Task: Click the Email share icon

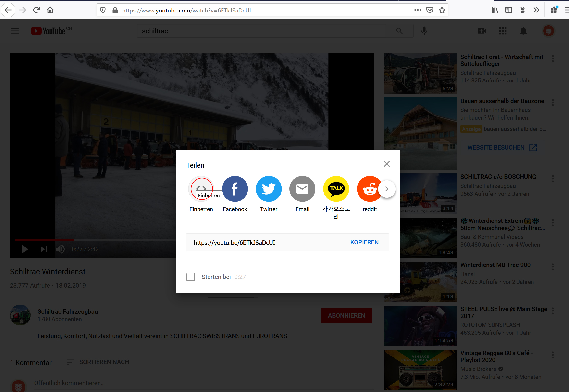Action: 302,189
